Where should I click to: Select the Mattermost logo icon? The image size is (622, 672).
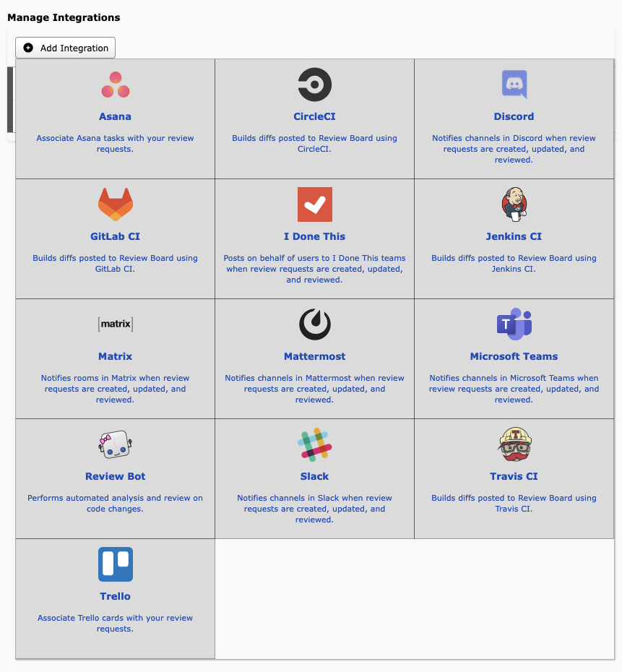[x=314, y=324]
